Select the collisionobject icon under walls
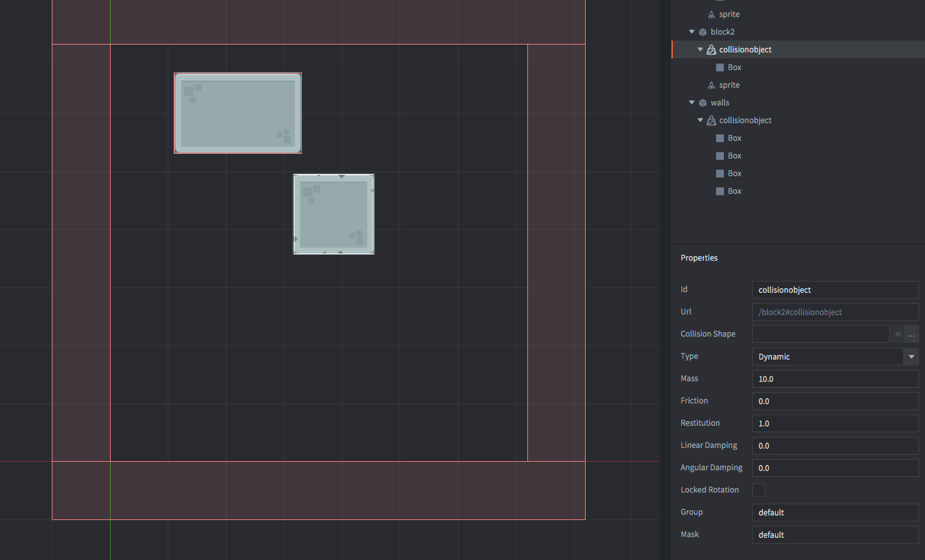The width and height of the screenshot is (925, 560). point(711,121)
